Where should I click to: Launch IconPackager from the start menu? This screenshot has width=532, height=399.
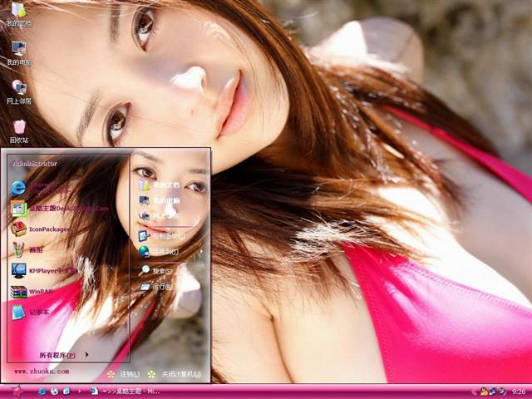point(40,229)
